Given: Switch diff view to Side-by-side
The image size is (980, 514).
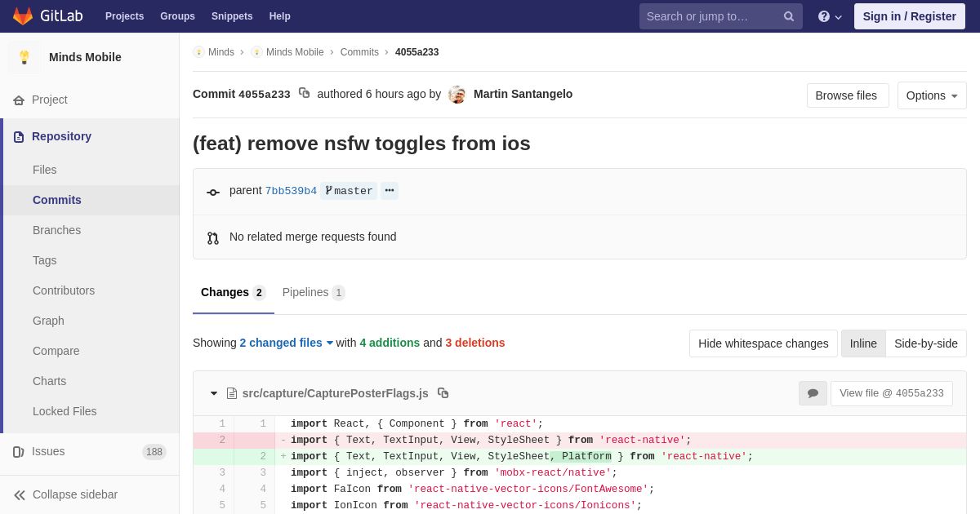Looking at the screenshot, I should point(926,343).
